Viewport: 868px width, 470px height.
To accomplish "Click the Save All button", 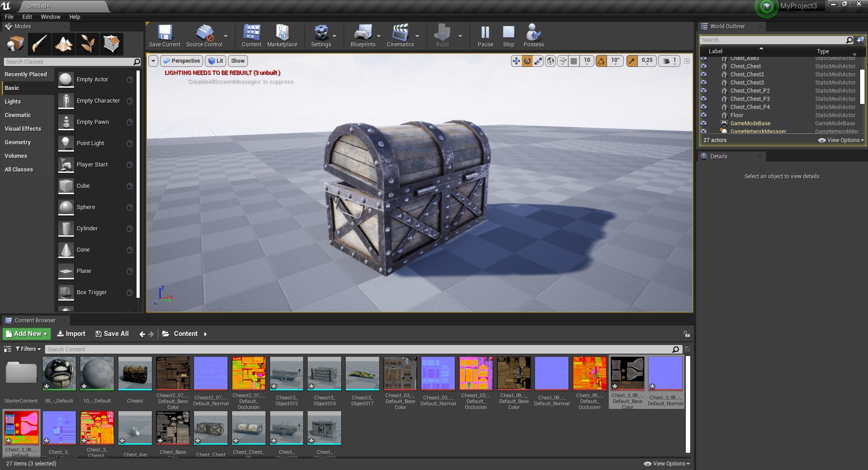I will 112,334.
